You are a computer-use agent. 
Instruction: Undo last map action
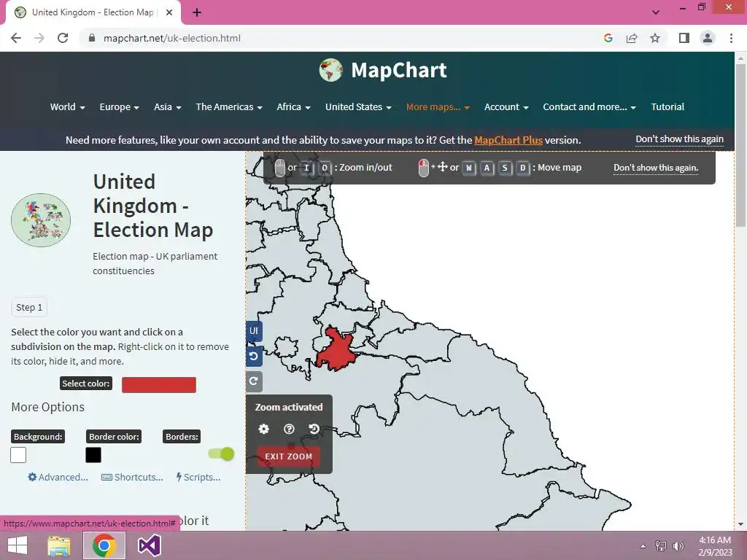254,356
